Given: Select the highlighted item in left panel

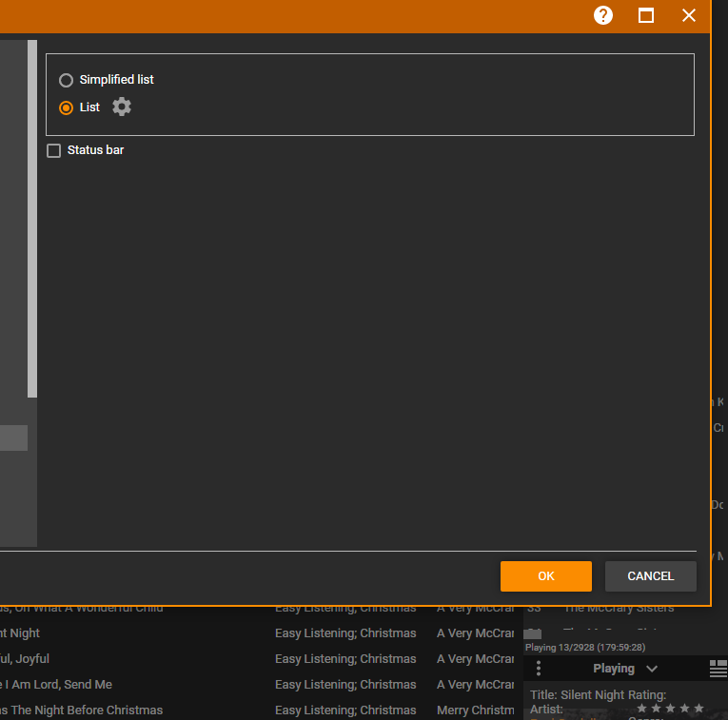Looking at the screenshot, I should click(x=13, y=438).
